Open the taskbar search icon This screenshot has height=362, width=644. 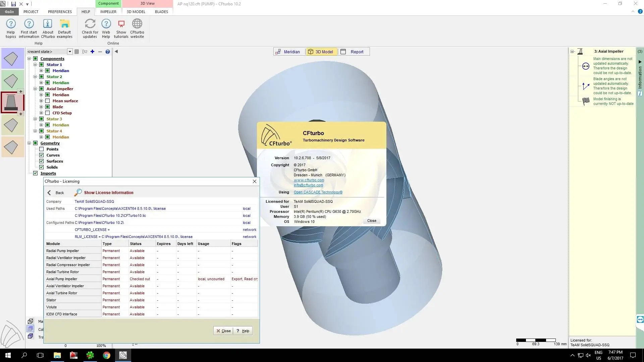point(24,355)
